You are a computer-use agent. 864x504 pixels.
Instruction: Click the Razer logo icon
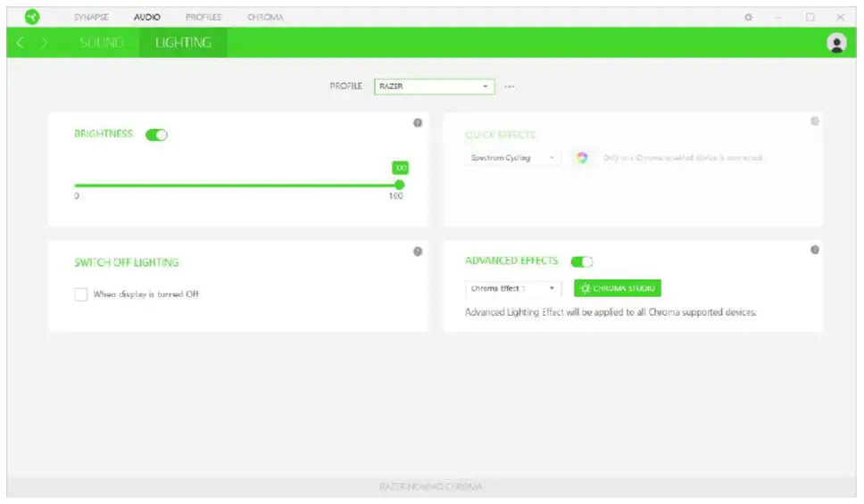tap(32, 17)
